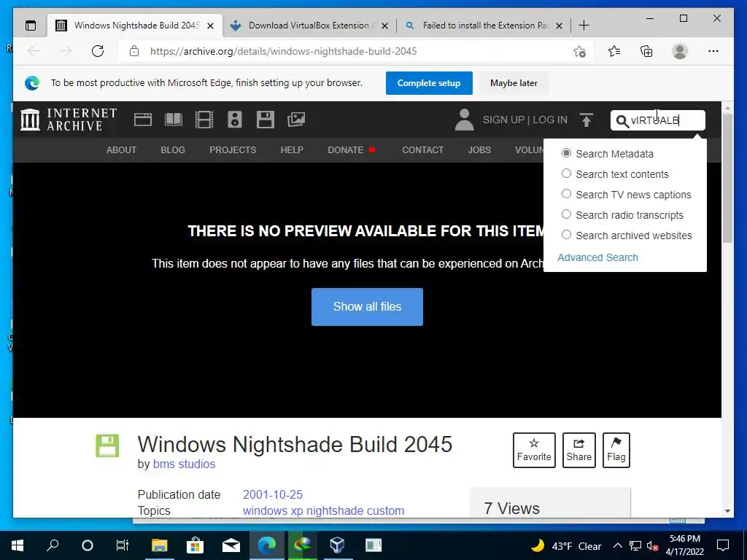Open File Explorer from the taskbar
This screenshot has width=747, height=560.
click(160, 545)
